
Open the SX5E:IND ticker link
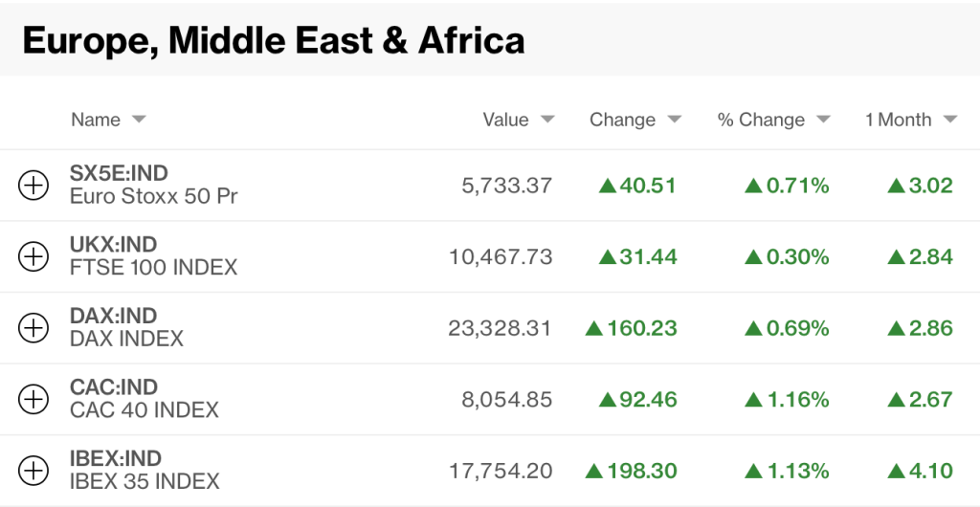[119, 173]
